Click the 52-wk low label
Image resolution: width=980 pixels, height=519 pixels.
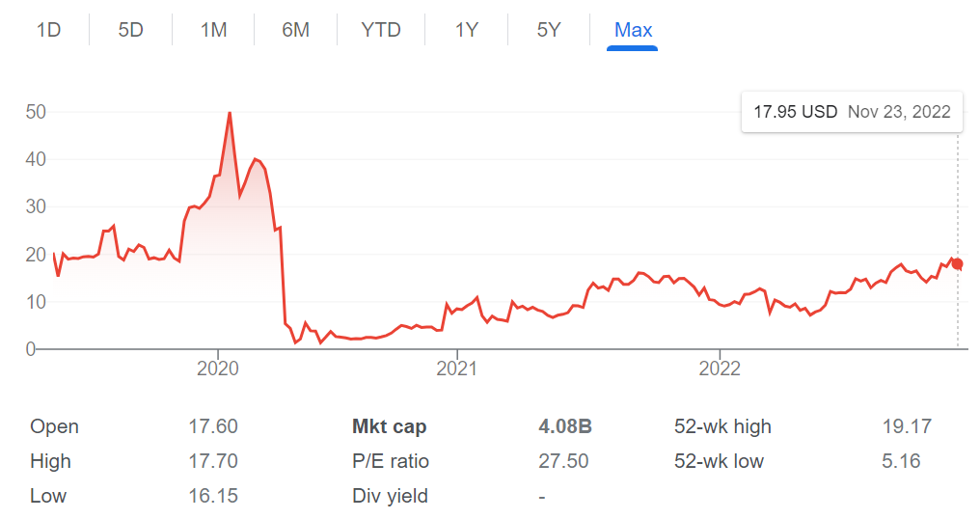[719, 461]
